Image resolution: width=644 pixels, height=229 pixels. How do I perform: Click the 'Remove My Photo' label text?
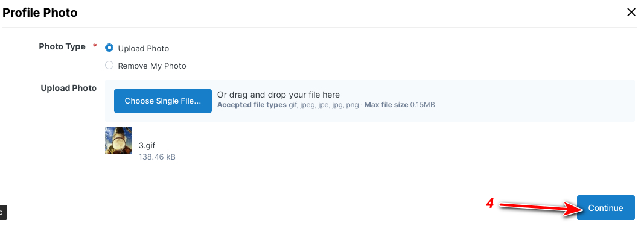[x=152, y=66]
